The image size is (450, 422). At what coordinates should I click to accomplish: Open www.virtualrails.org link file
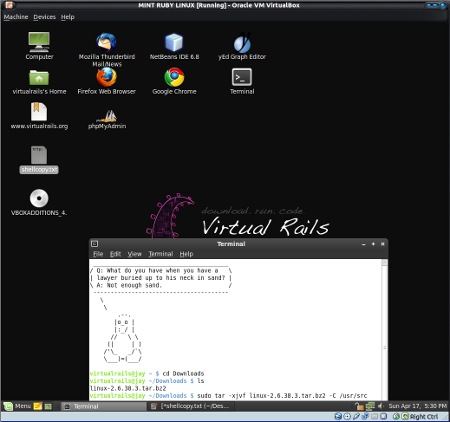tap(39, 116)
